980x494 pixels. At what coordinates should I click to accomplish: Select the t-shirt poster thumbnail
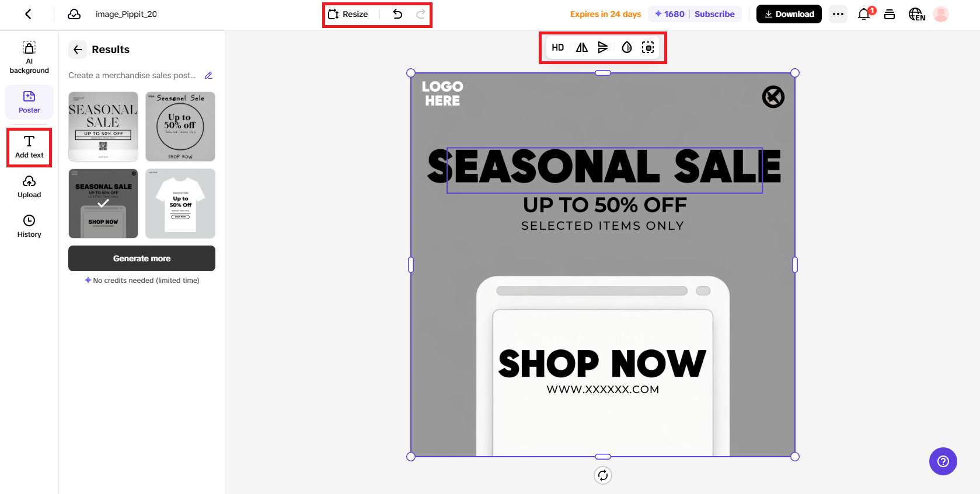pos(180,204)
